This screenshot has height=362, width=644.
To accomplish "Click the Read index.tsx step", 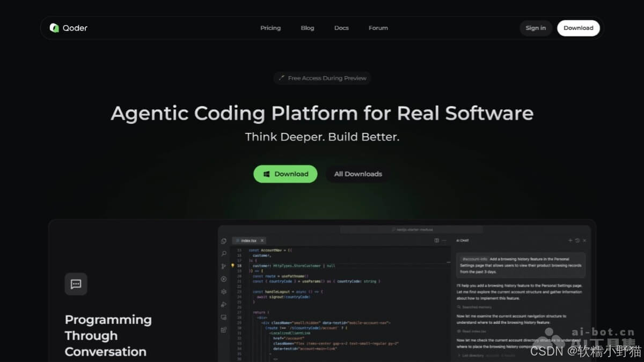I will pos(471,331).
